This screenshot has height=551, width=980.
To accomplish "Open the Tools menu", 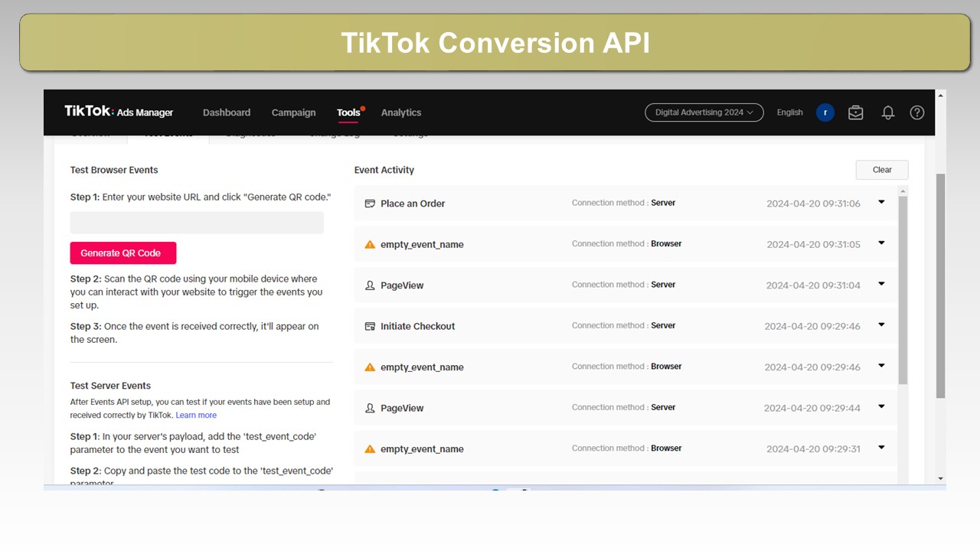I will [x=348, y=112].
